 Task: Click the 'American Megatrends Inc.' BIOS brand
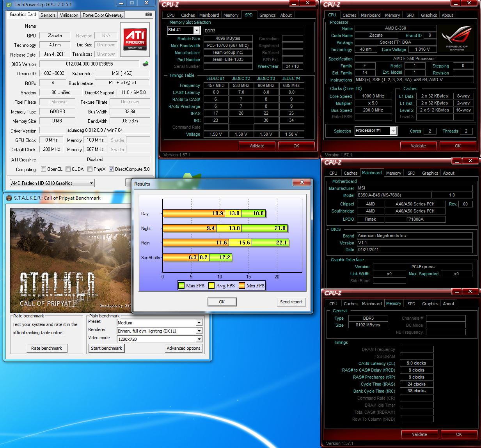pos(382,236)
